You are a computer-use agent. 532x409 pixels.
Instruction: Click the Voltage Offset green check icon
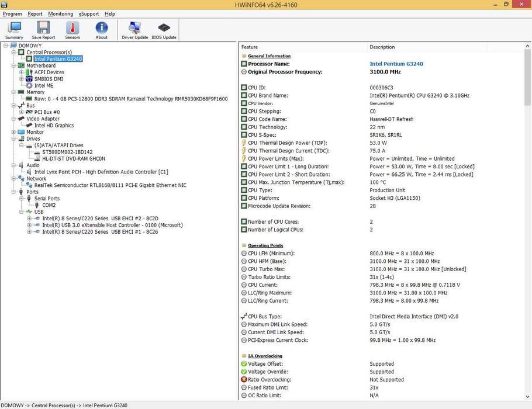click(244, 364)
